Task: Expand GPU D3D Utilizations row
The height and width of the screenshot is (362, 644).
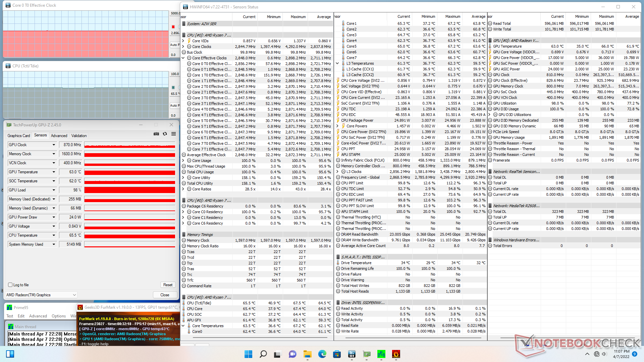Action: click(490, 115)
